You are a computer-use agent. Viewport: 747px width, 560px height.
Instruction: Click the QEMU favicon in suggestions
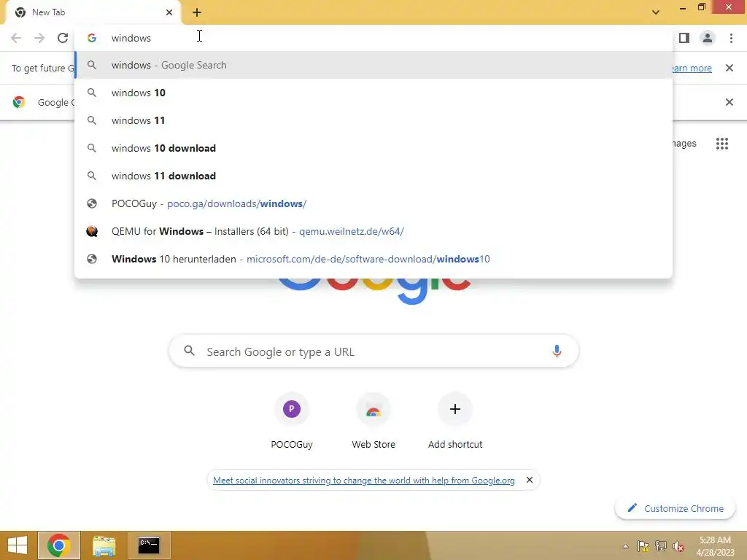[92, 231]
